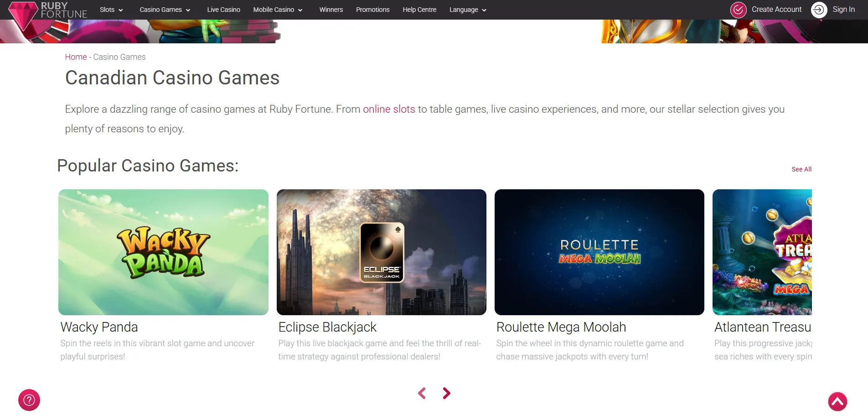
Task: Open the Eclipse Blackjack game thumbnail
Action: [382, 252]
